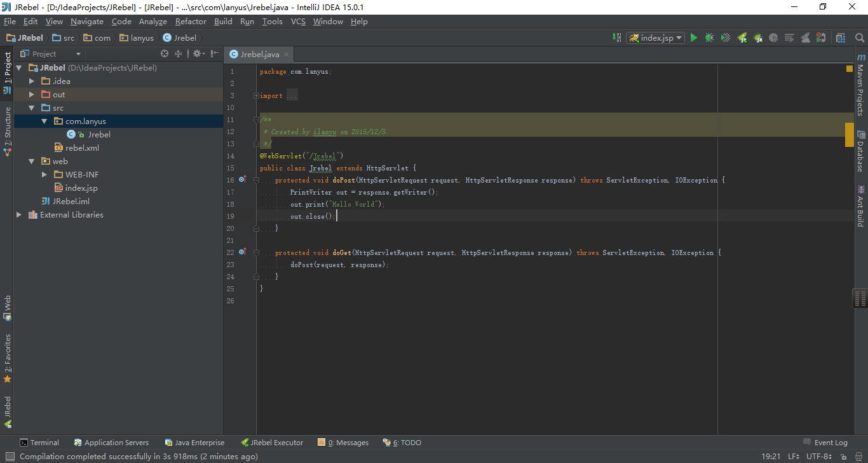
Task: Collapse all nodes in Project panel
Action: point(179,54)
